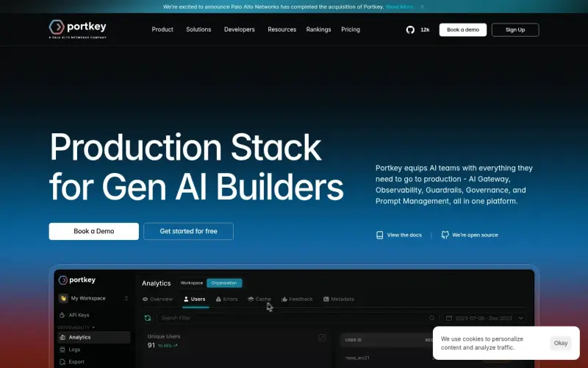Expand the Unique Users chart icon
The image size is (588, 368).
coord(322,338)
